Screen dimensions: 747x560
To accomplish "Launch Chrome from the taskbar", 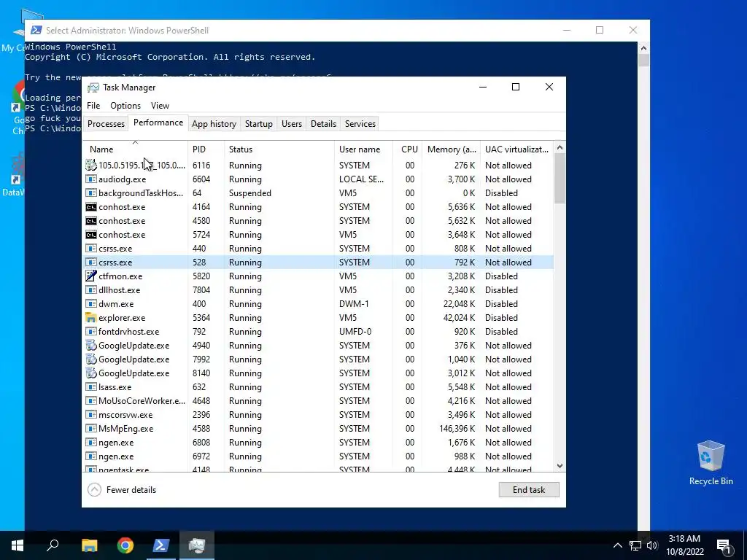I will 125,545.
